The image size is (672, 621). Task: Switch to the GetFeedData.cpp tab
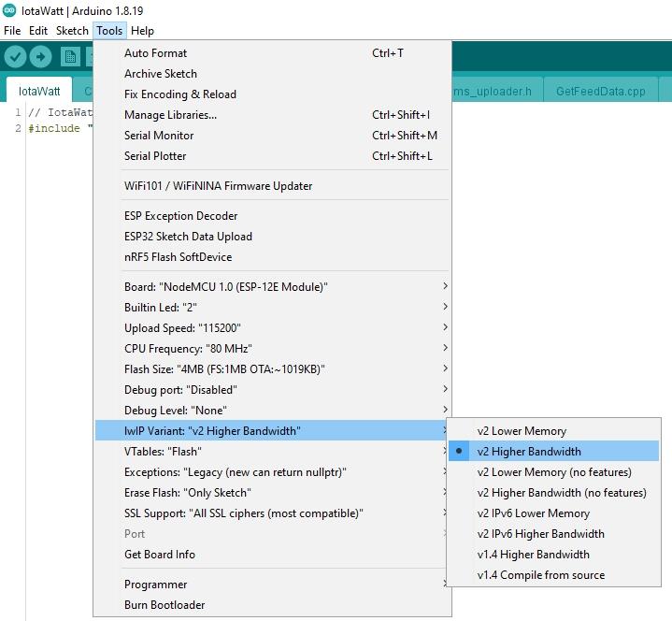point(600,91)
